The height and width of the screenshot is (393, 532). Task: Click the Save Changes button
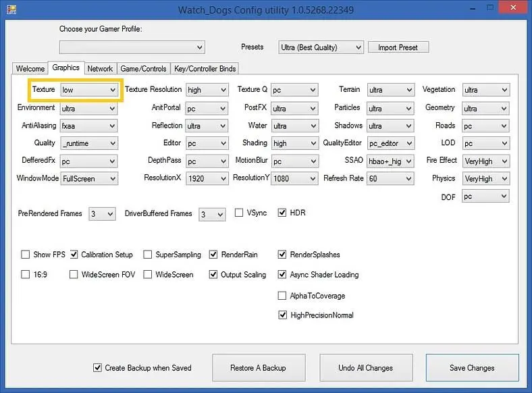pyautogui.click(x=473, y=367)
